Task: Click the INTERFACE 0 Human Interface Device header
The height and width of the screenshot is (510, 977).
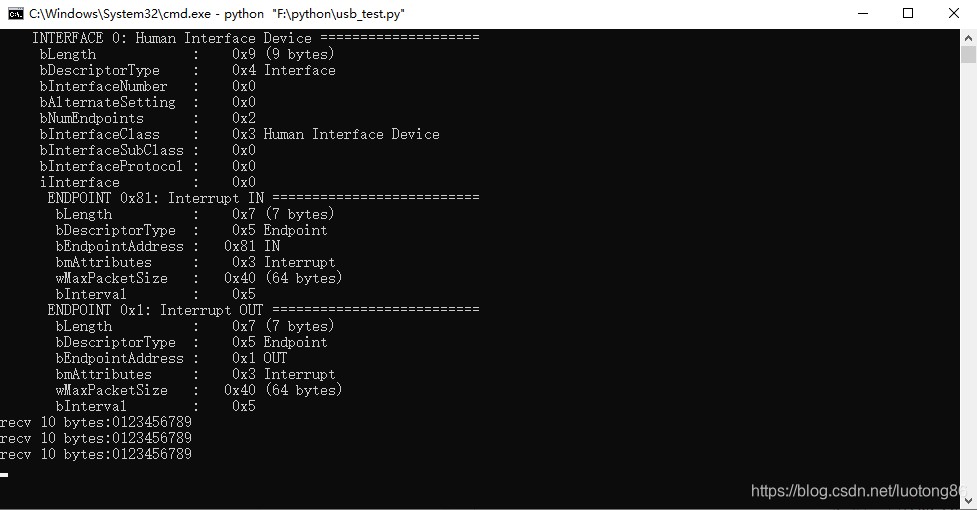Action: [x=171, y=38]
